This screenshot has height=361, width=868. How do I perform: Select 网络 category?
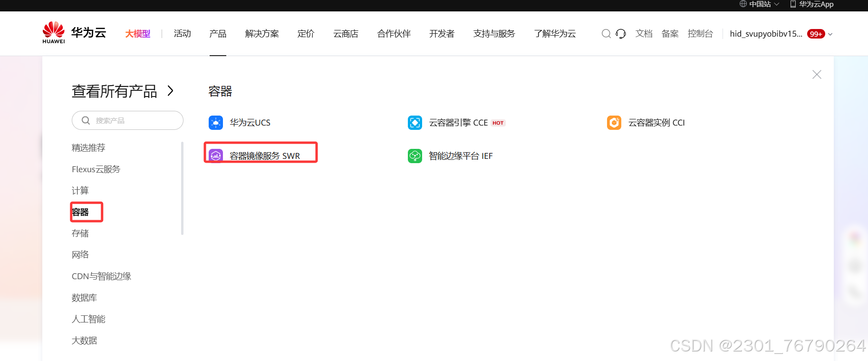[x=80, y=255]
